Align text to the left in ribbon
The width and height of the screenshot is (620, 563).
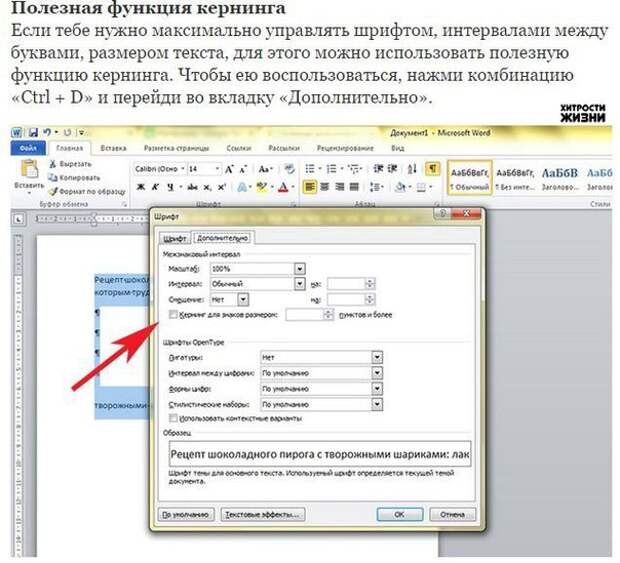(311, 187)
